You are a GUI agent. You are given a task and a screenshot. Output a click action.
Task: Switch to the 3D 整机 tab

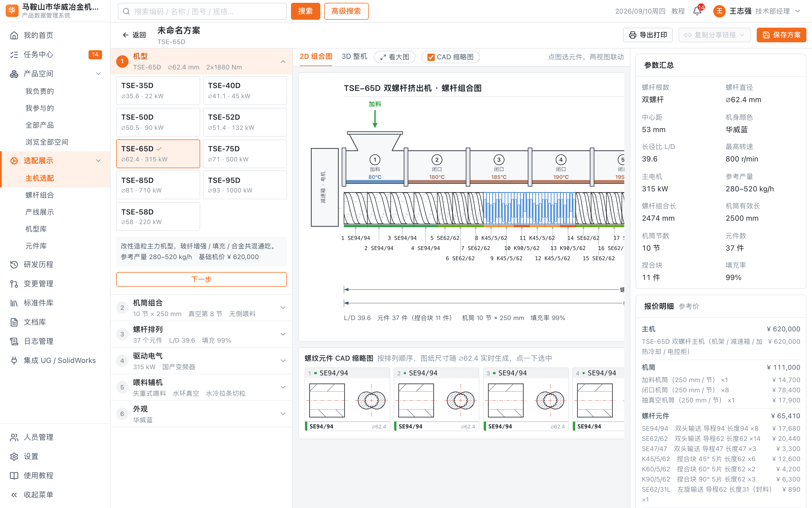(x=354, y=57)
